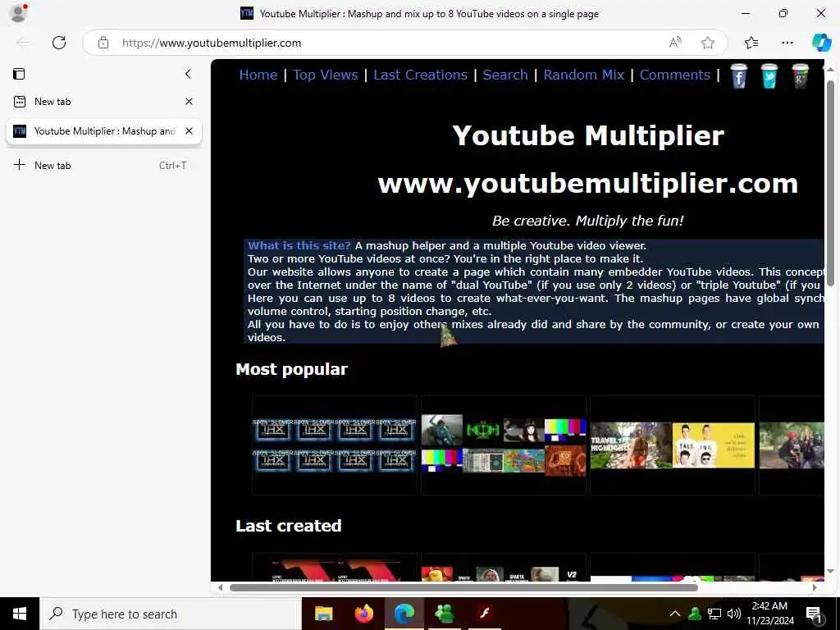The image size is (840, 630).
Task: Open the Search link in the page menu
Action: [x=505, y=75]
